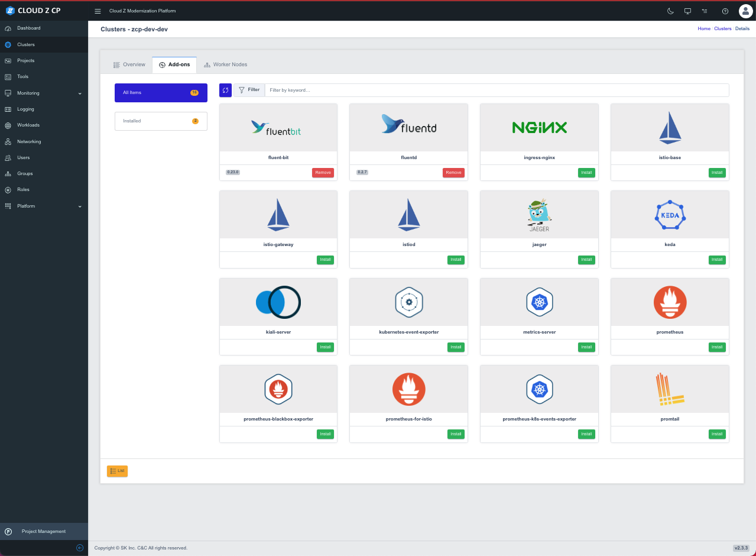Install the prometheus-k8s-events-exporter add-on
The width and height of the screenshot is (756, 556).
[x=586, y=434]
